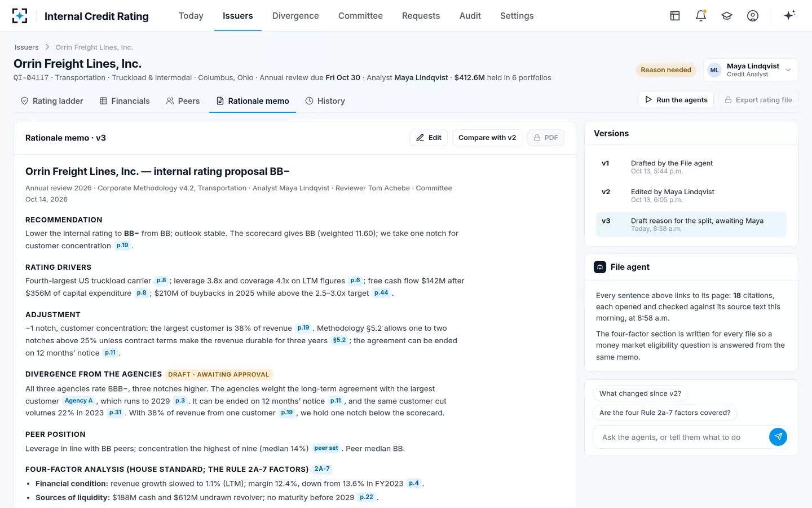Click Export rating file

(x=758, y=100)
